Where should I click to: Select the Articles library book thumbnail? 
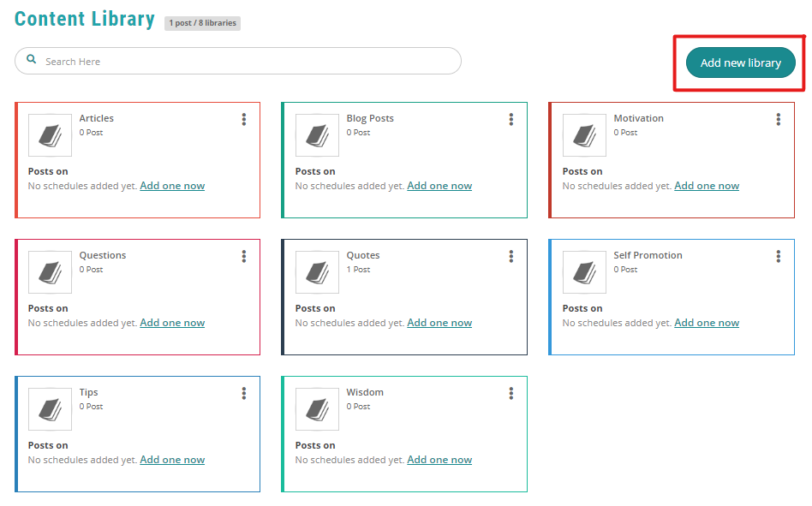pyautogui.click(x=50, y=135)
